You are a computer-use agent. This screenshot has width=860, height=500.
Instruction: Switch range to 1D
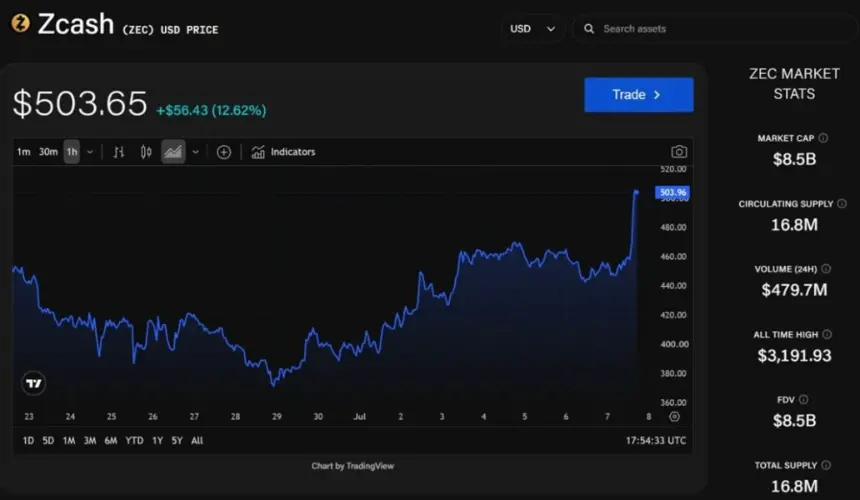(x=28, y=440)
